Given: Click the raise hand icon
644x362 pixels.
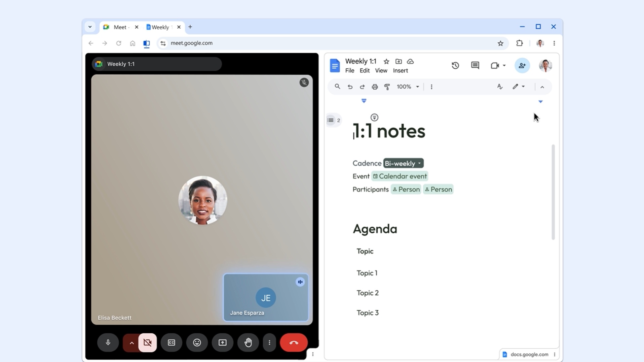Looking at the screenshot, I should (248, 342).
